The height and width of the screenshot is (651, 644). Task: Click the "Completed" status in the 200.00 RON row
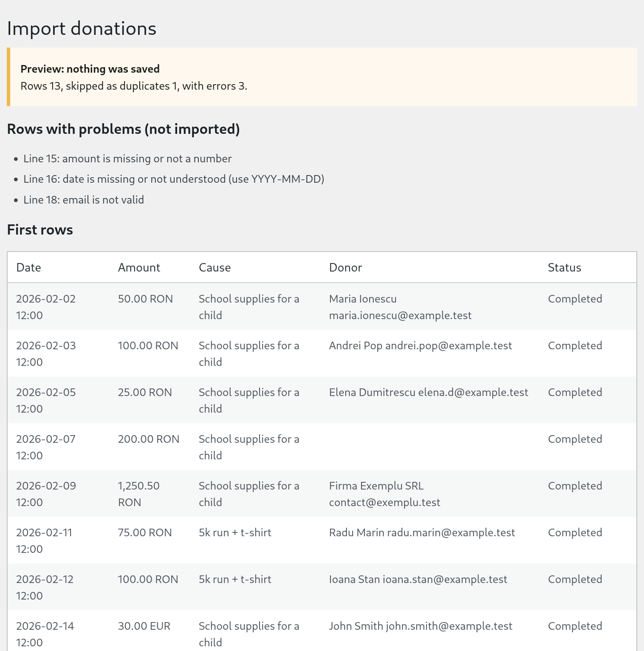pos(575,439)
